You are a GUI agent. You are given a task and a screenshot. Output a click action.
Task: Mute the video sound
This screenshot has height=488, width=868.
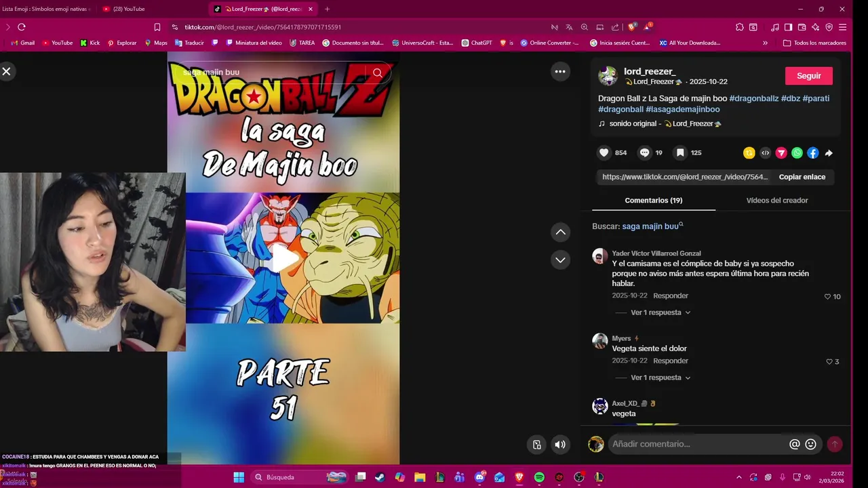click(560, 445)
